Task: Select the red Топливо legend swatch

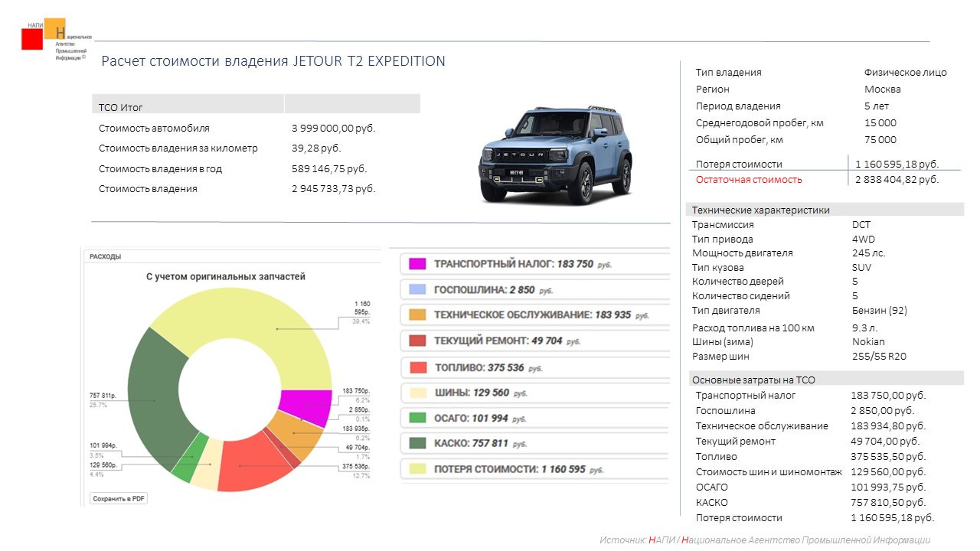Action: [416, 367]
